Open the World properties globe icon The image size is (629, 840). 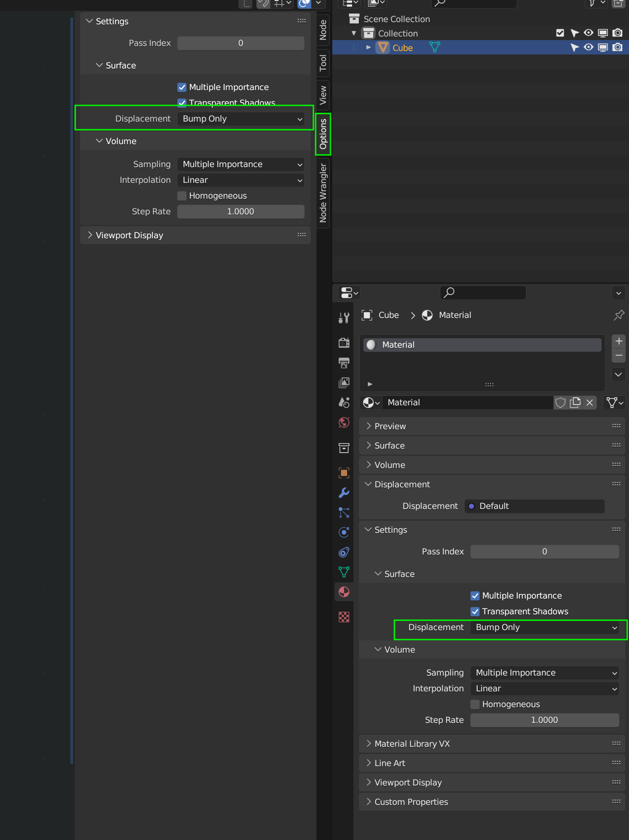tap(344, 423)
